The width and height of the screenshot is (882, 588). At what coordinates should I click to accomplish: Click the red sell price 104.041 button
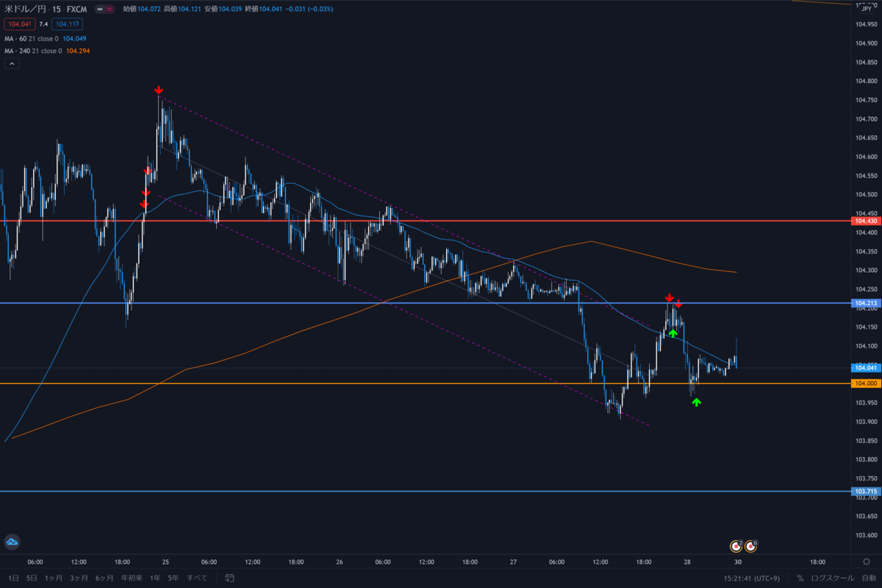click(19, 24)
